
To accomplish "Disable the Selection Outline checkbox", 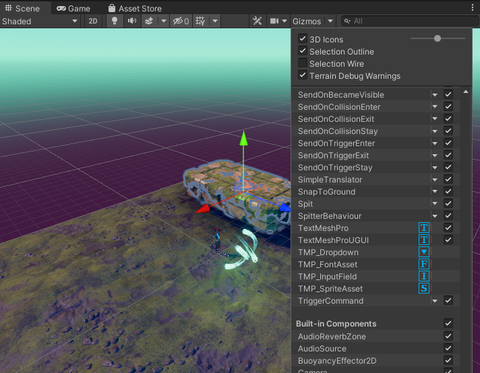I will pos(302,51).
